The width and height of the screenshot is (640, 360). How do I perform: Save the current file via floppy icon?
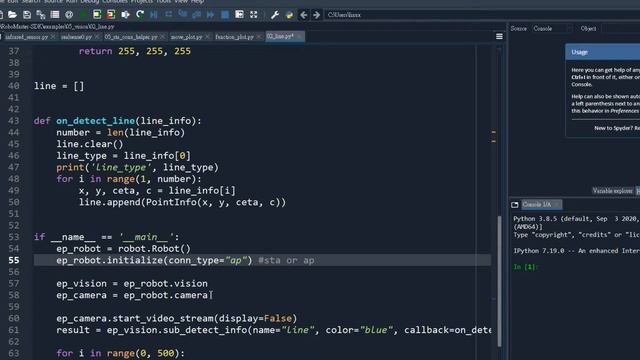pyautogui.click(x=27, y=15)
